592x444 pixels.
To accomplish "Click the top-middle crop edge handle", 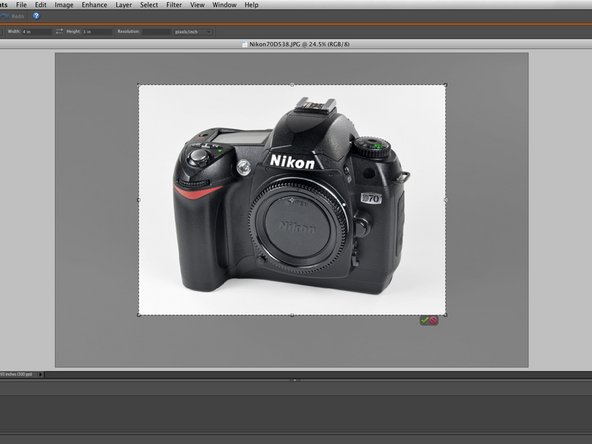I will 292,85.
